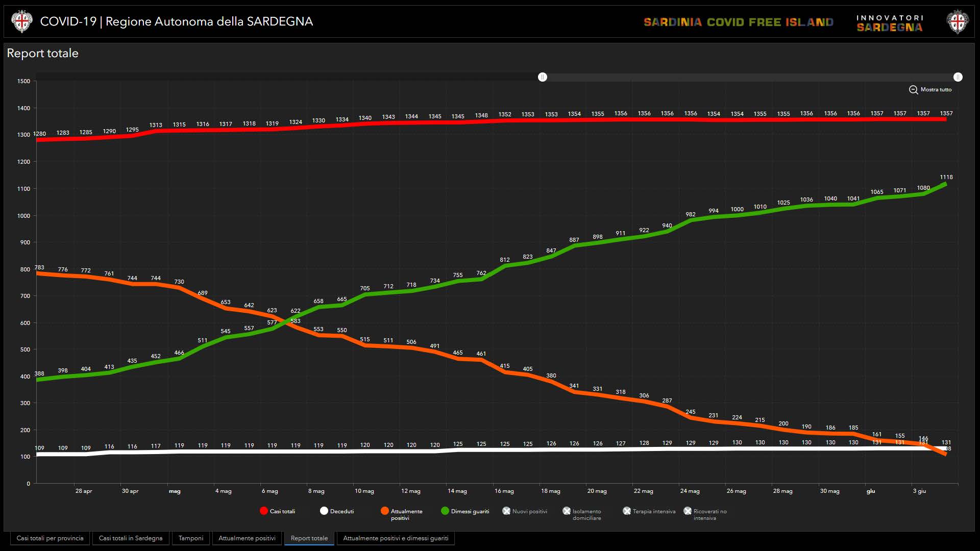This screenshot has height=551, width=980.
Task: Click the Innovatori Sardegna logo
Action: [890, 23]
